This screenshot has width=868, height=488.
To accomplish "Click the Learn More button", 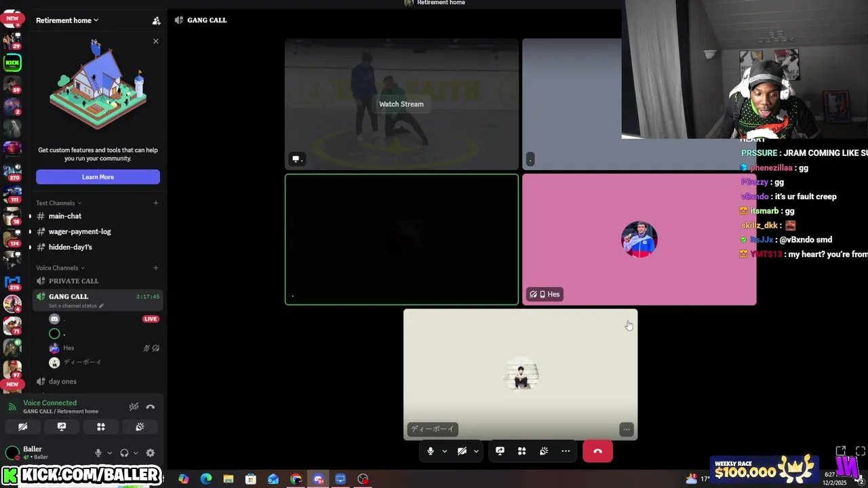I will tap(98, 177).
